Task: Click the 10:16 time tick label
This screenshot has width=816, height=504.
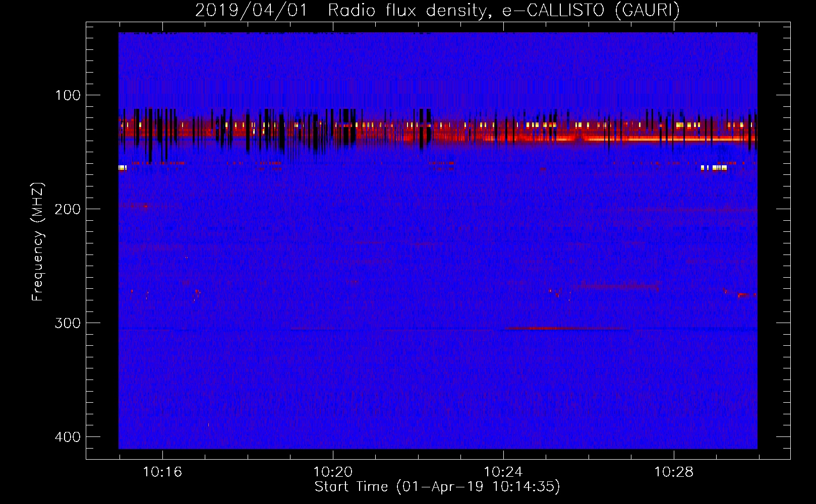Action: (162, 472)
